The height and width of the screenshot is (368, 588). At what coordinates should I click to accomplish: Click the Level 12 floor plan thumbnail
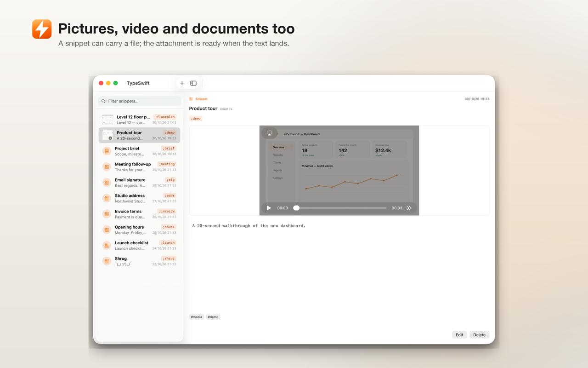pos(107,120)
